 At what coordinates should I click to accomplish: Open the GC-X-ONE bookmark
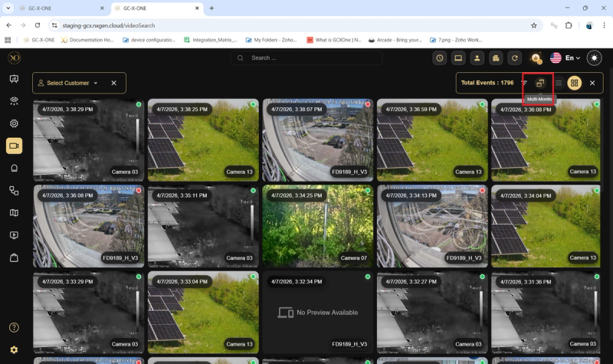click(39, 40)
